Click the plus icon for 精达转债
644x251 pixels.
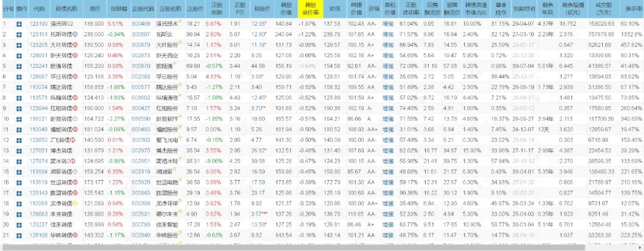click(x=19, y=87)
